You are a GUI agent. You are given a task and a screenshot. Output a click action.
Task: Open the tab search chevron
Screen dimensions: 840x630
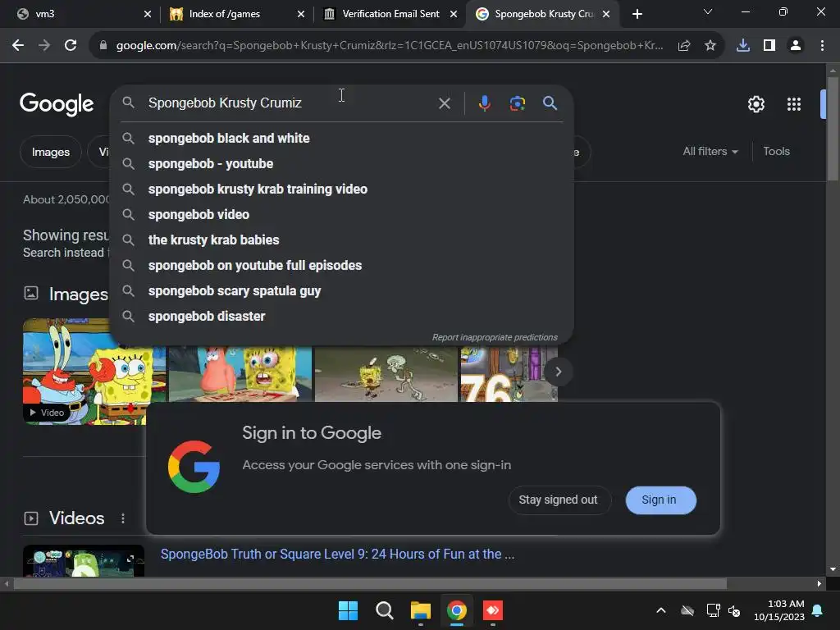click(x=708, y=11)
